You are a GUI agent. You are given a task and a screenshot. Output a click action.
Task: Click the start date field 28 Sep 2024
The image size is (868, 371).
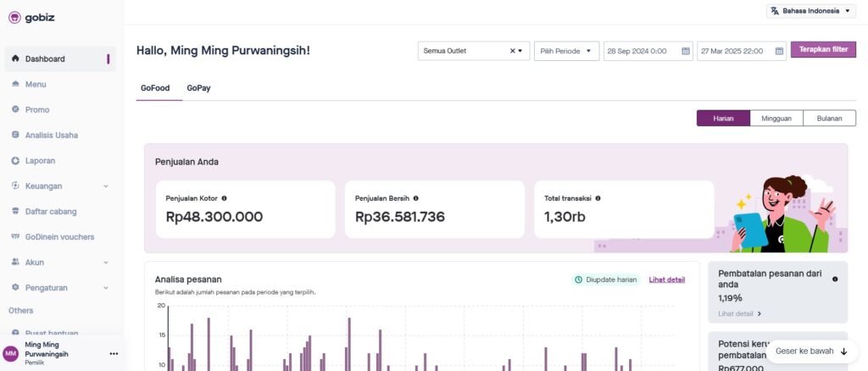tap(648, 51)
